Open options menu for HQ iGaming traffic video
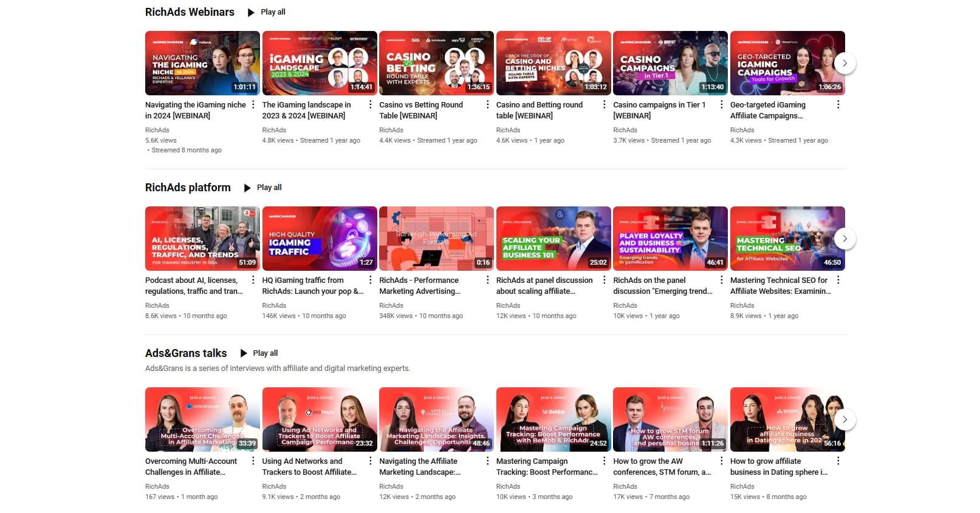 click(x=371, y=280)
